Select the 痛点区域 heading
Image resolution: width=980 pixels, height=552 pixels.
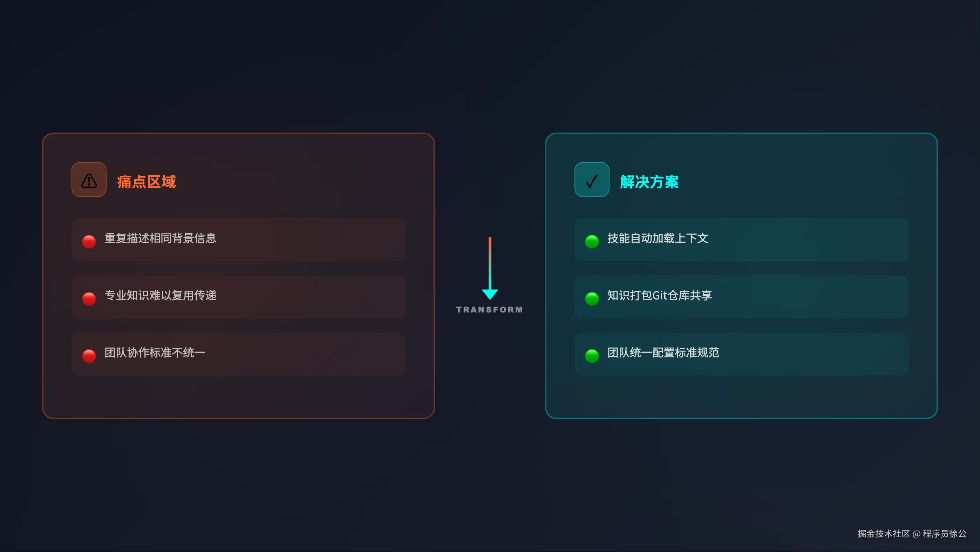click(x=147, y=182)
